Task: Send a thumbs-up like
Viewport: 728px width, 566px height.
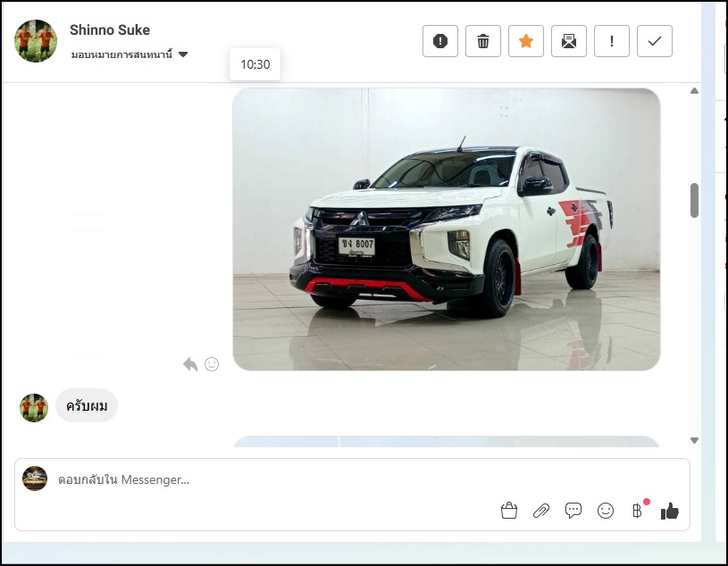Action: pyautogui.click(x=670, y=511)
